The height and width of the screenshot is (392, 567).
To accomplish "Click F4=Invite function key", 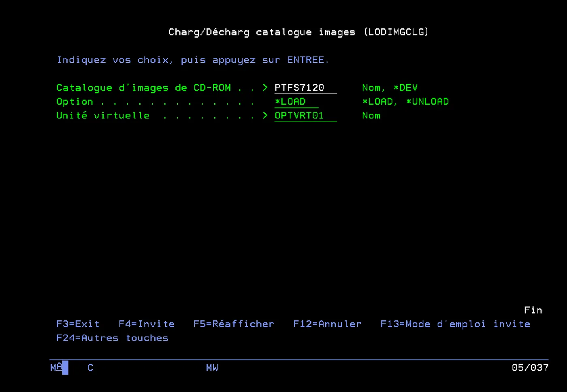I will tap(147, 324).
